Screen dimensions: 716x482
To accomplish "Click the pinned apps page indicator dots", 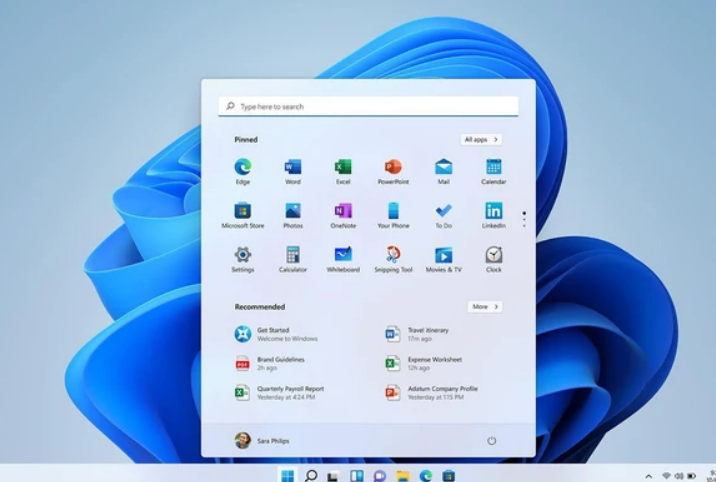I will pos(524,220).
